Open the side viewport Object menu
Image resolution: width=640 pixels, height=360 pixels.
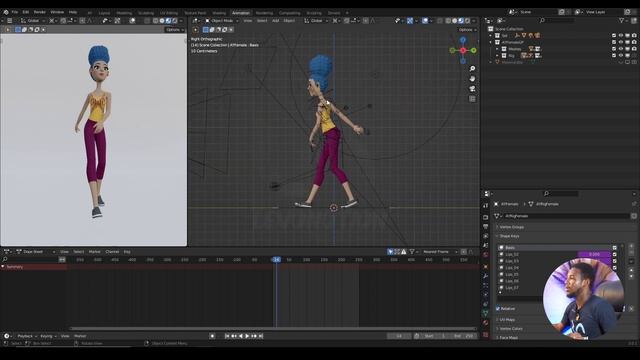click(289, 20)
